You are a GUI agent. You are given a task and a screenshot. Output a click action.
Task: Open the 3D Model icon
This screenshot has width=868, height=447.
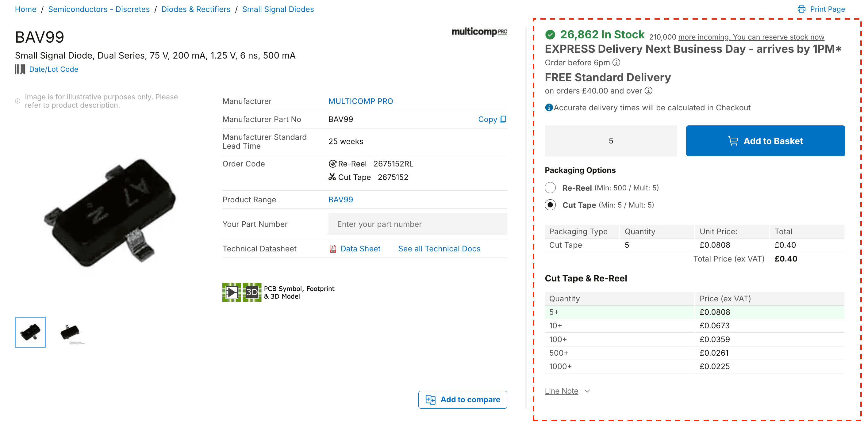click(252, 292)
